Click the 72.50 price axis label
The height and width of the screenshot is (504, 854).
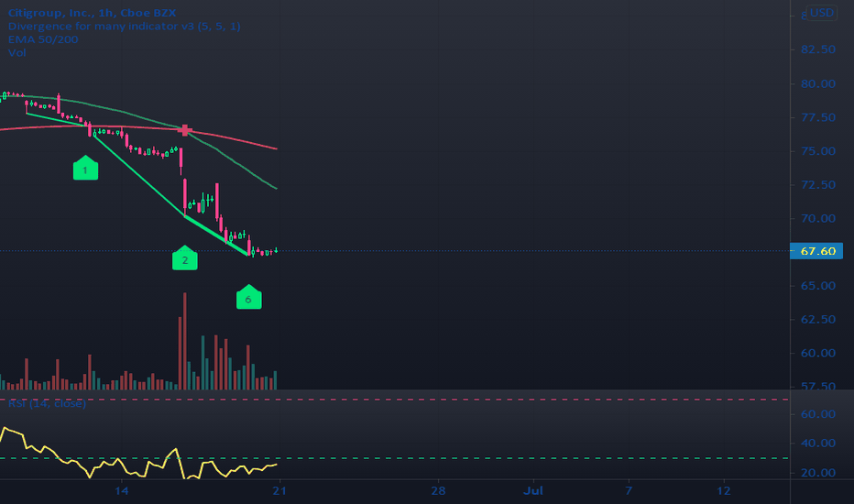coord(817,185)
